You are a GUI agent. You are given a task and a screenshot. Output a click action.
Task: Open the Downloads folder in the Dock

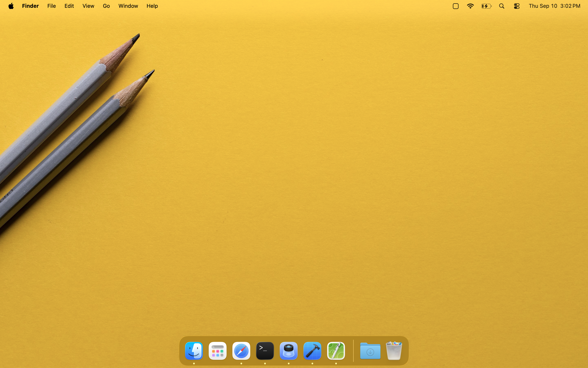(370, 351)
